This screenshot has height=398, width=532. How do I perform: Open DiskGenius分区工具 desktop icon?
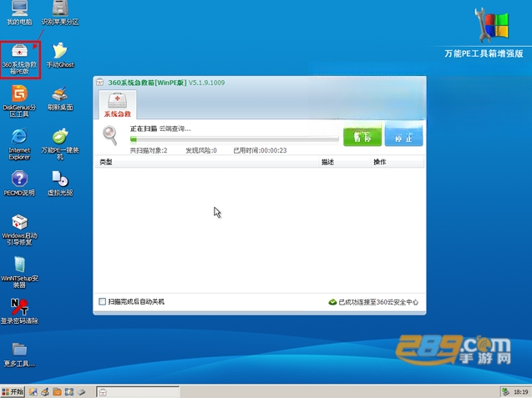coord(19,101)
